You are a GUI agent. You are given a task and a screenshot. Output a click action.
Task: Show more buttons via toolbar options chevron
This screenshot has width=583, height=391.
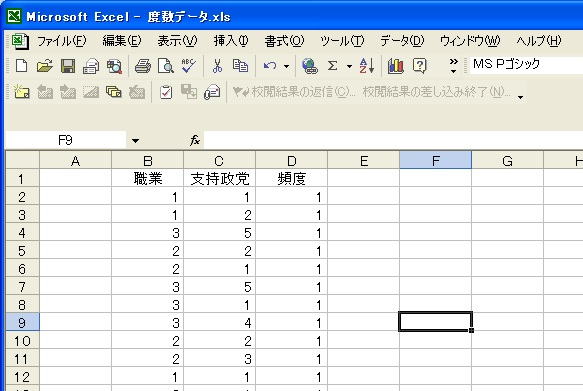click(x=453, y=66)
